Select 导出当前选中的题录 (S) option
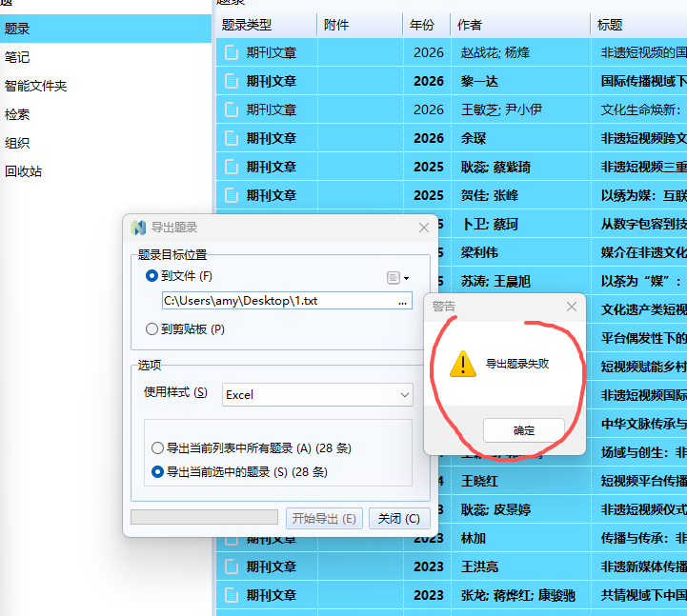The image size is (687, 616). (x=239, y=472)
